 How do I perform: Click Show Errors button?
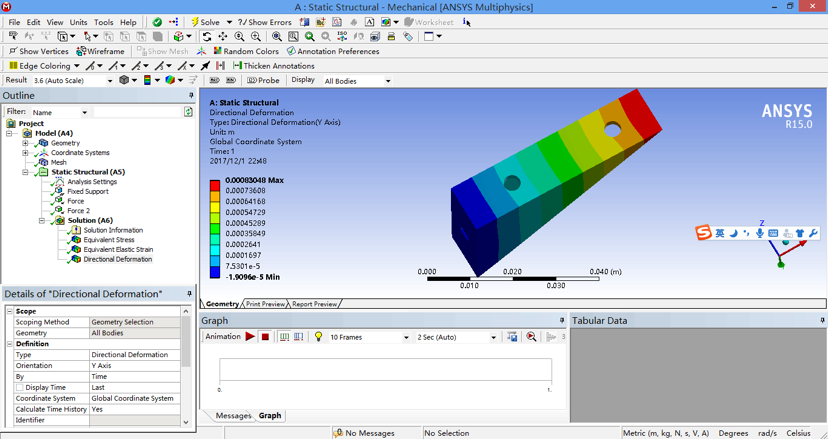click(x=265, y=22)
